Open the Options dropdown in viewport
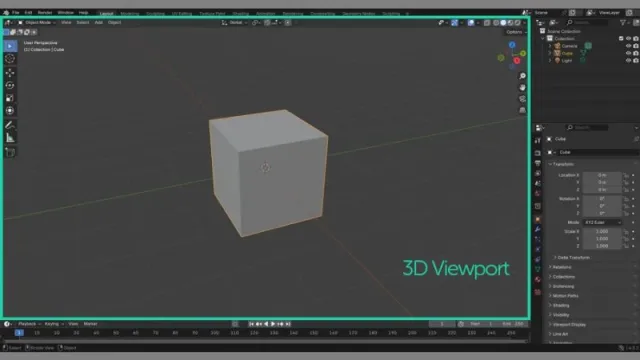Image resolution: width=640 pixels, height=360 pixels. 516,32
